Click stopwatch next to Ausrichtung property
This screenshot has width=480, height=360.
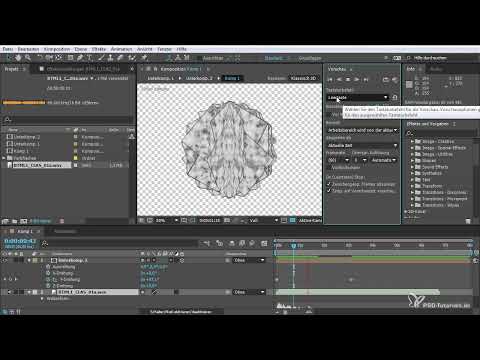(x=48, y=267)
